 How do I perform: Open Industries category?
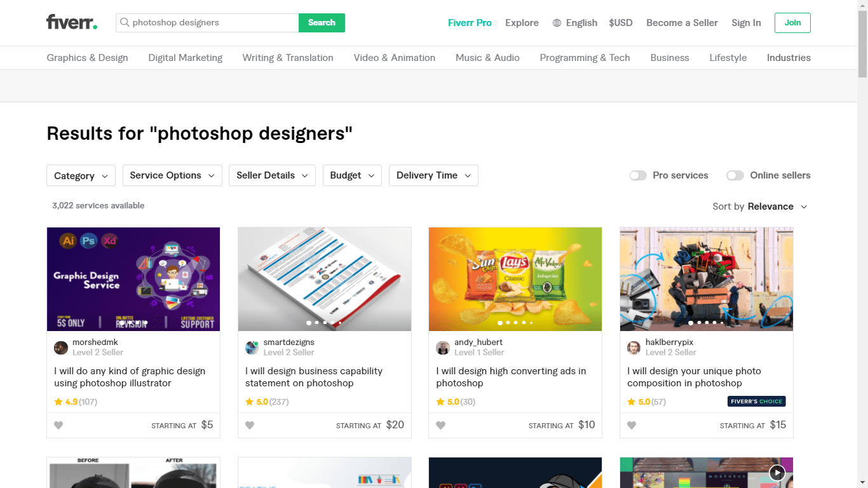(x=789, y=58)
